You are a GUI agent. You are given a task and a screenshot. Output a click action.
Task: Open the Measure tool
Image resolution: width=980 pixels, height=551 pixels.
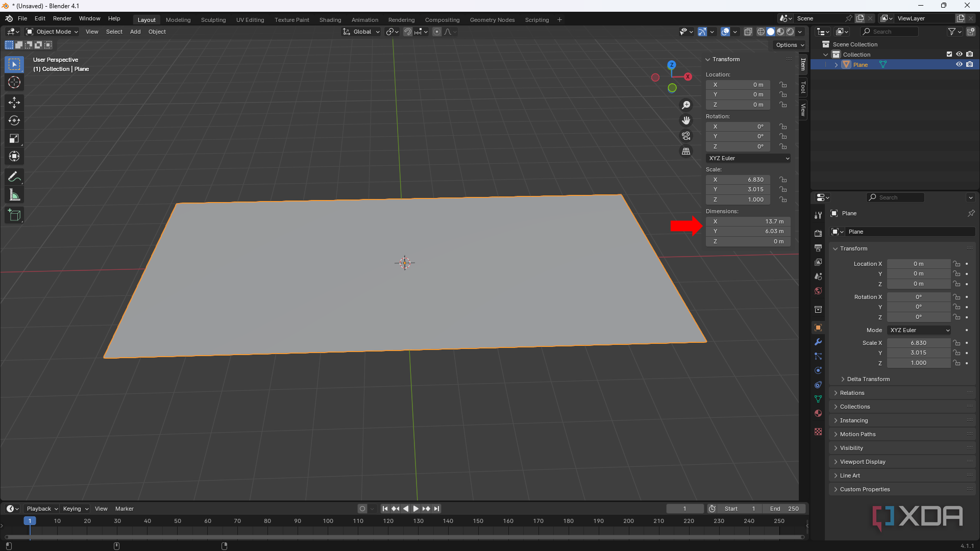pos(14,194)
